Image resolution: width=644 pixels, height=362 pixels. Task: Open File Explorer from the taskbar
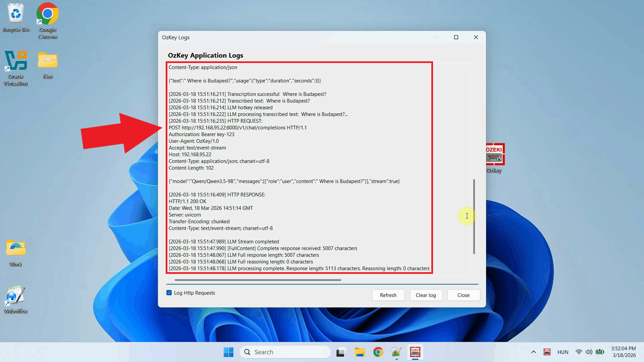click(x=360, y=352)
